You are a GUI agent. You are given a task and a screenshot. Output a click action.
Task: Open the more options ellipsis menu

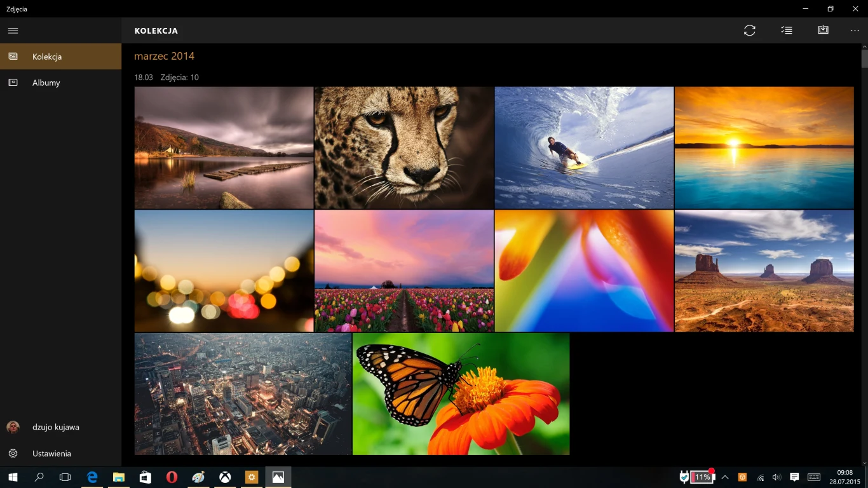pos(855,30)
